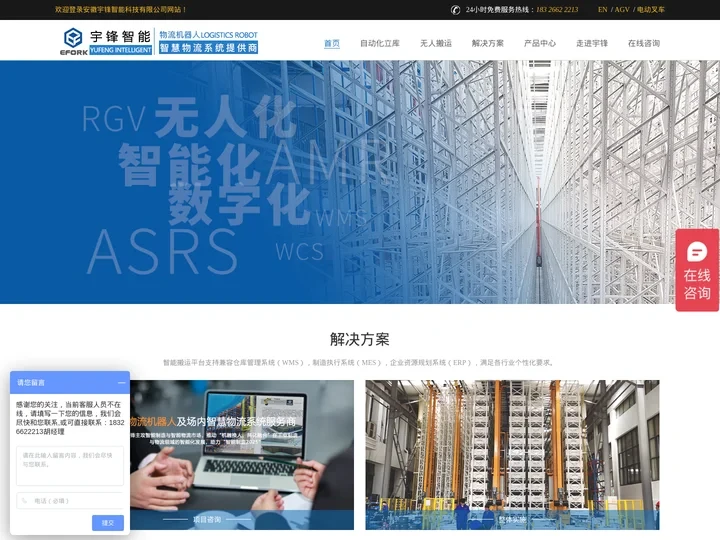Click the 智慧物流系统提供商 slogan badge
Image resolution: width=720 pixels, height=540 pixels.
(x=208, y=48)
